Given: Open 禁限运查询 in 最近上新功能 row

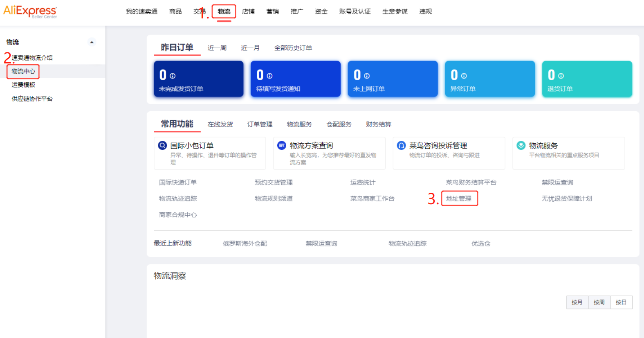Looking at the screenshot, I should pyautogui.click(x=321, y=243).
